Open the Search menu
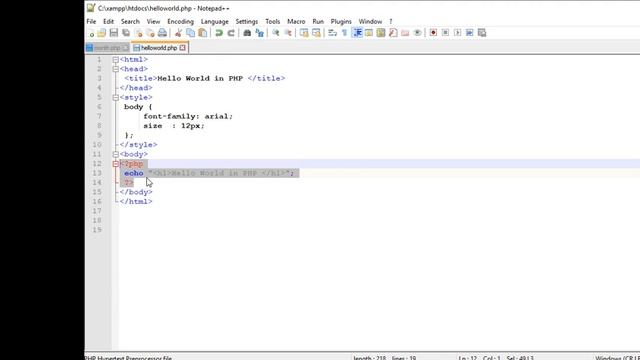 (130, 21)
